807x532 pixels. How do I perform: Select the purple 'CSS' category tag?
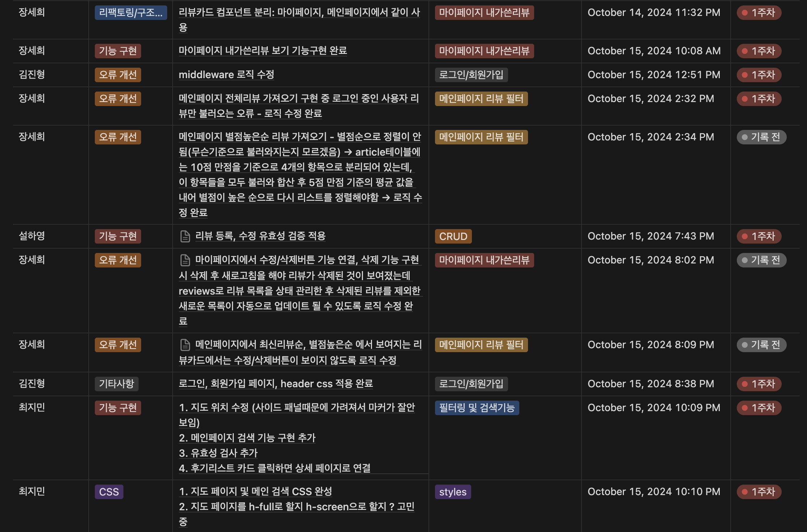tap(109, 492)
